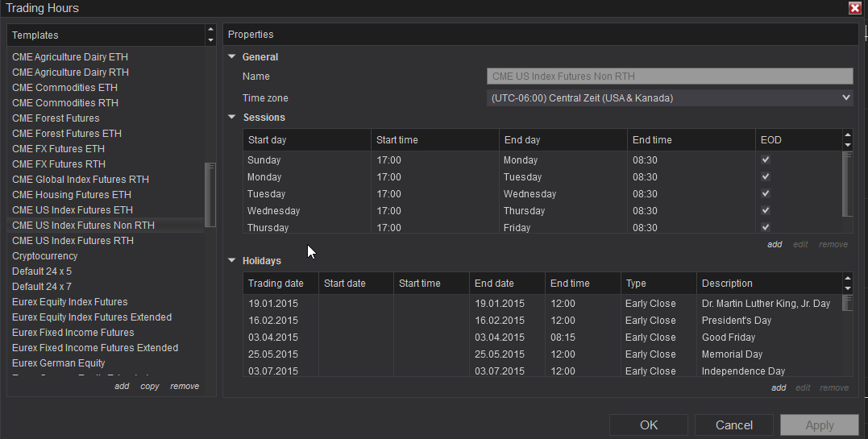Click remove link under Templates list
The image size is (868, 439).
(x=185, y=386)
